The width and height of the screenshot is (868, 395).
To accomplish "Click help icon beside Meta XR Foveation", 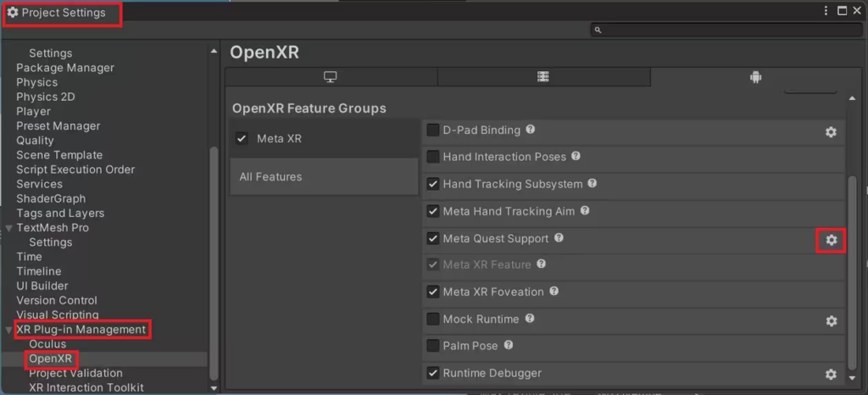I will [554, 291].
